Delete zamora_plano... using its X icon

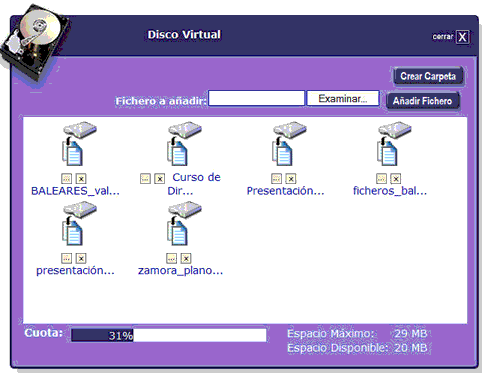point(186,258)
